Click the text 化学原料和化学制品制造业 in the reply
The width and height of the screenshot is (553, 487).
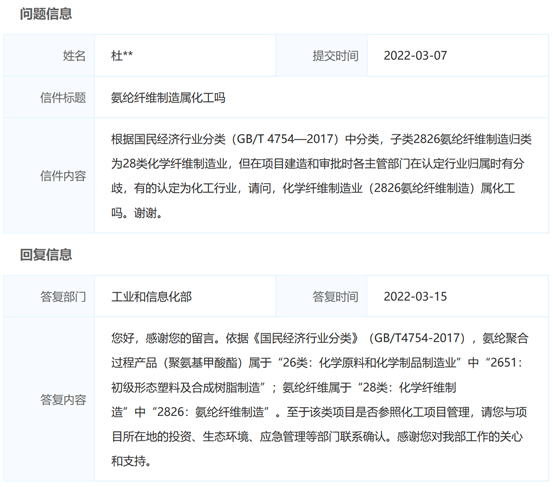(388, 363)
